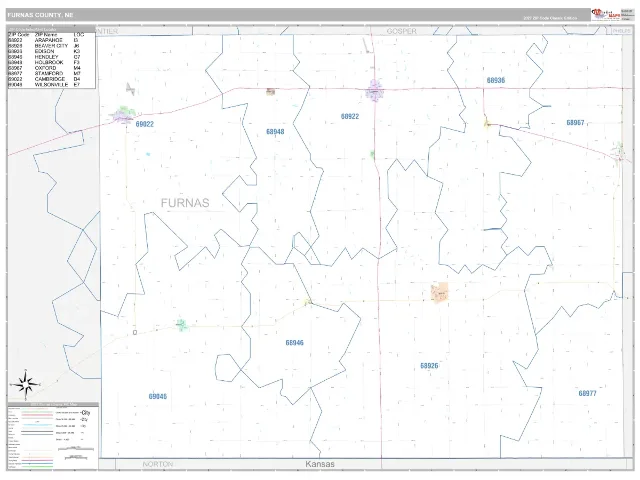Click the Hendley town marker above 68946

point(308,302)
